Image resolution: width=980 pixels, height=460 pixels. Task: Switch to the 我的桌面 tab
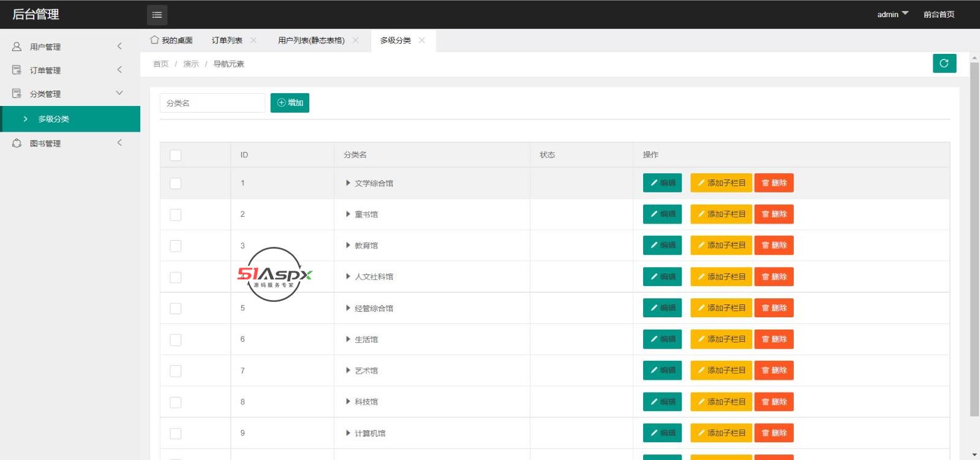tap(172, 40)
